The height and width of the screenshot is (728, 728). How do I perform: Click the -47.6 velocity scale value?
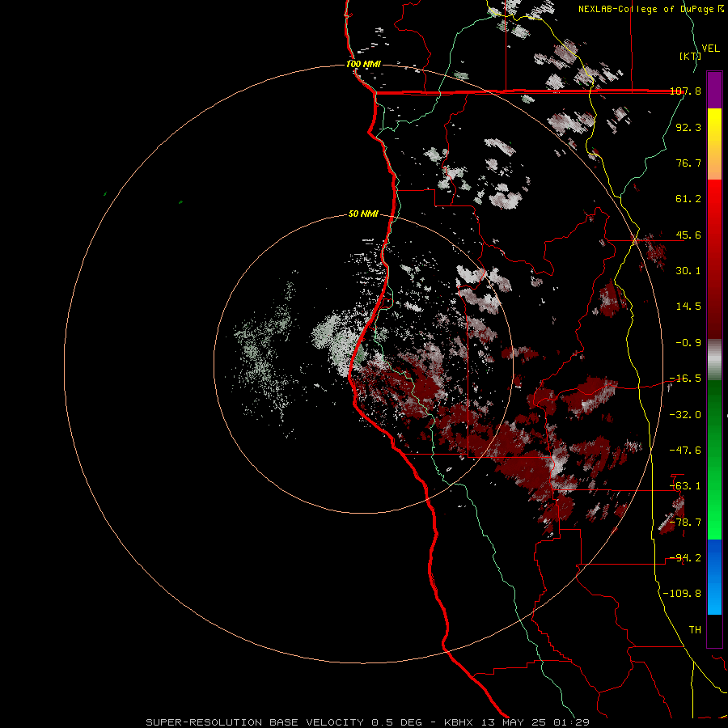[x=686, y=451]
